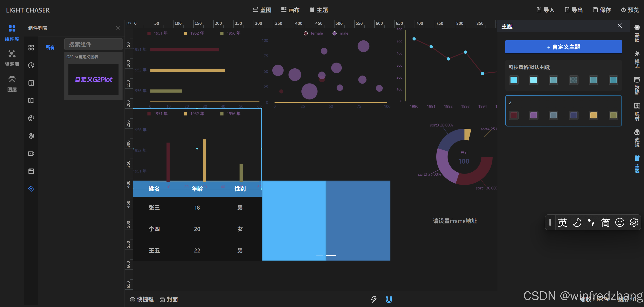
Task: Open the 资源库 resource library
Action: 12,58
